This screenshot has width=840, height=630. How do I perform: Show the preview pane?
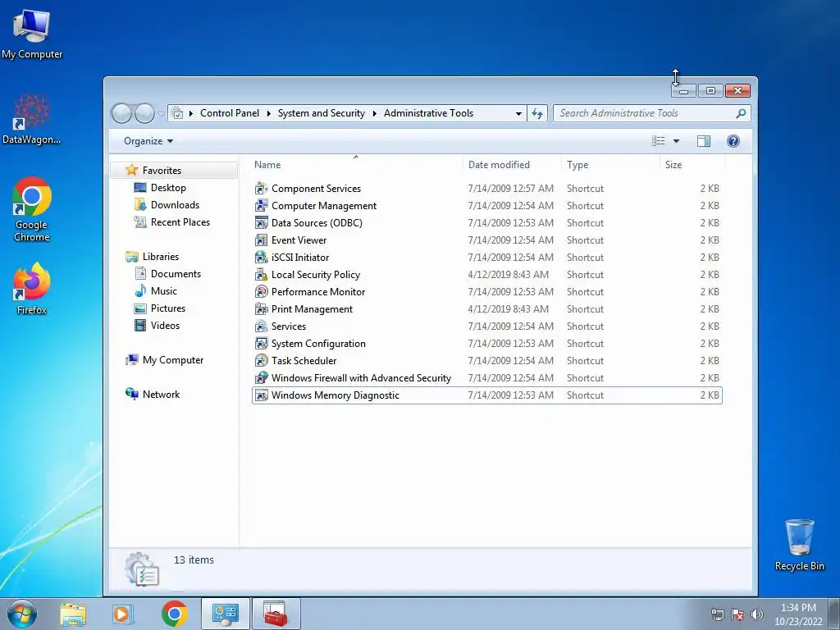click(703, 141)
